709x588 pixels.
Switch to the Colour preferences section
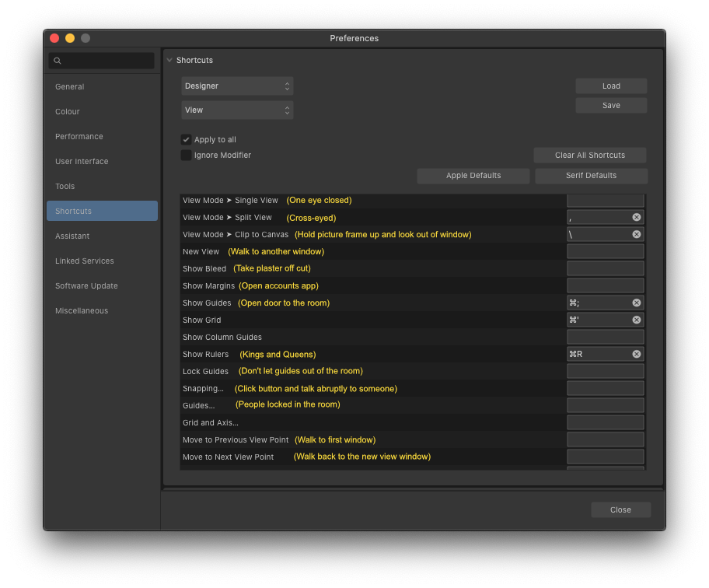(x=67, y=111)
